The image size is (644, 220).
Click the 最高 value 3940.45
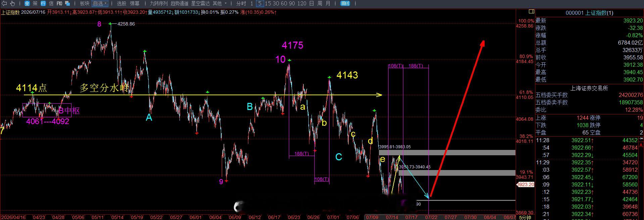[633, 72]
